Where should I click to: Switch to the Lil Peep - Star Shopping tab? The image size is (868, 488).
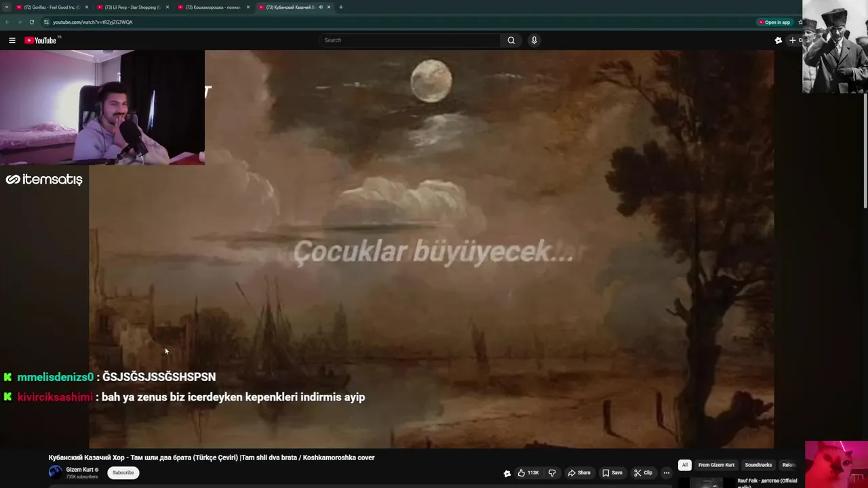(132, 7)
